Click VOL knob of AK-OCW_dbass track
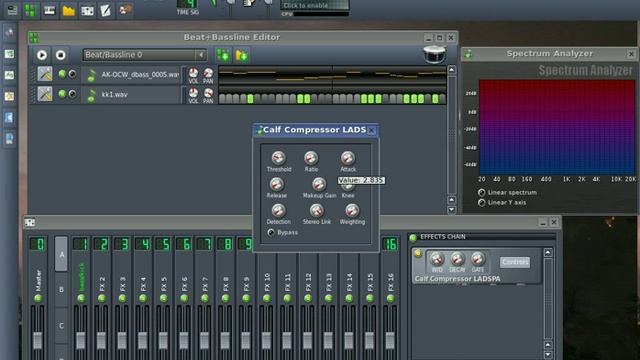Screen dimensions: 640x360 click(193, 73)
